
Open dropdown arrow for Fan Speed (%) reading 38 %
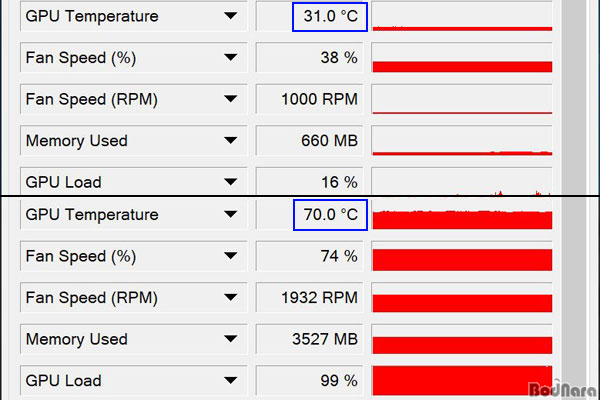(230, 58)
